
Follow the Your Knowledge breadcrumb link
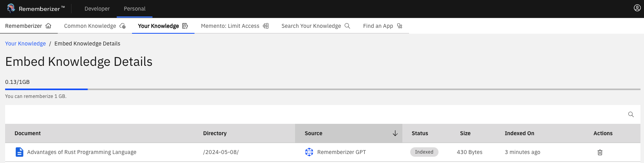click(25, 43)
